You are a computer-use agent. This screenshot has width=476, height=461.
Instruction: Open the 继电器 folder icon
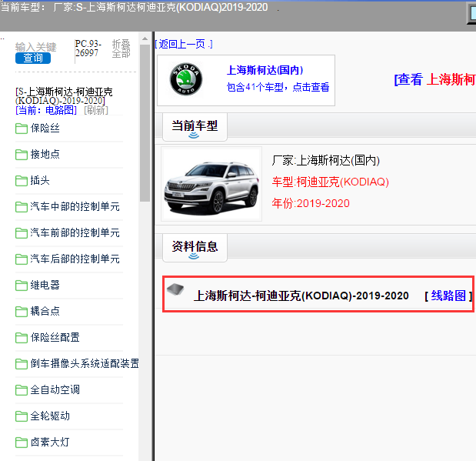(x=22, y=286)
